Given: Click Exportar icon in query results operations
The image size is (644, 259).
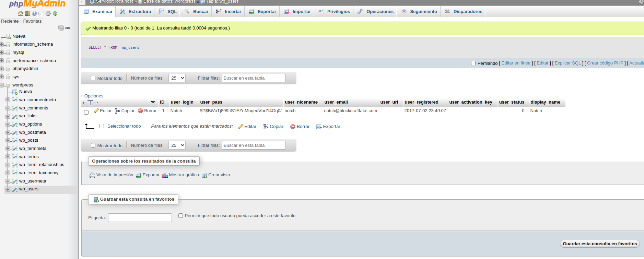Looking at the screenshot, I should click(139, 175).
